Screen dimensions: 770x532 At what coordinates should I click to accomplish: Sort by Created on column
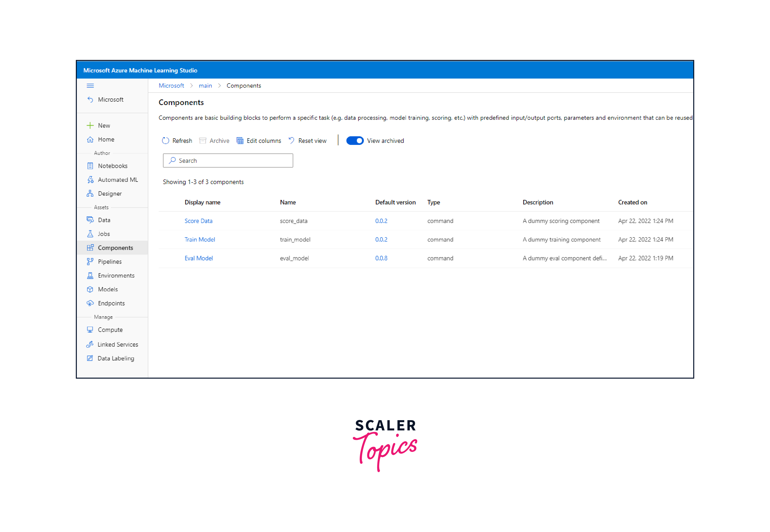[632, 202]
